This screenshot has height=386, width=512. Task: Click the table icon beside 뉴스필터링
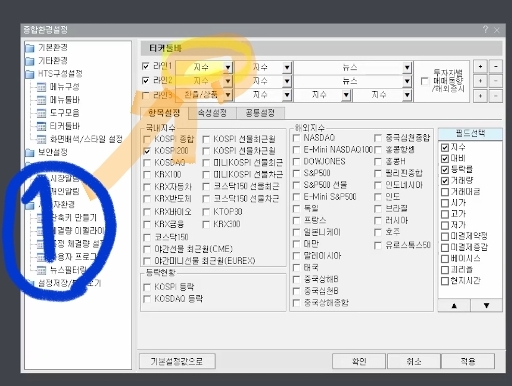41,270
